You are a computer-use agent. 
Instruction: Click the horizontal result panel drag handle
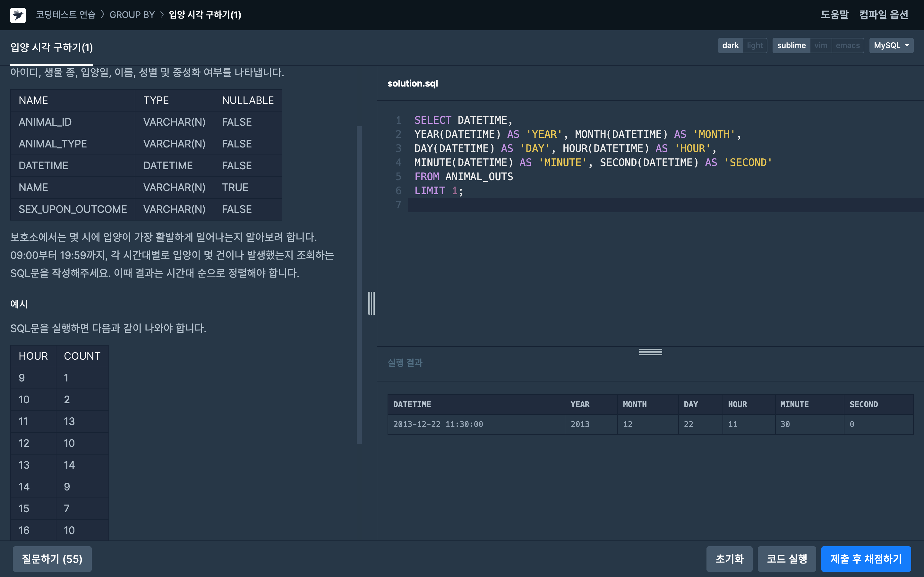pyautogui.click(x=650, y=352)
